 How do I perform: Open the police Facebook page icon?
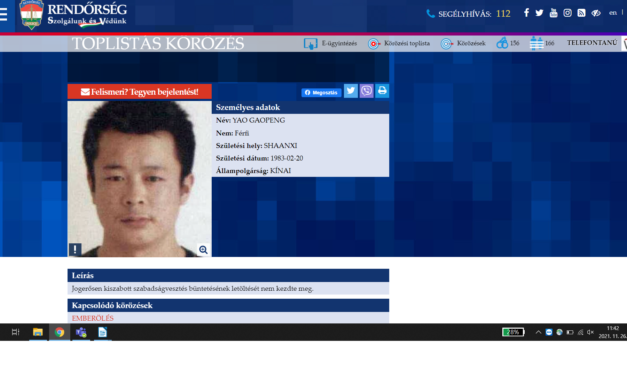[526, 13]
